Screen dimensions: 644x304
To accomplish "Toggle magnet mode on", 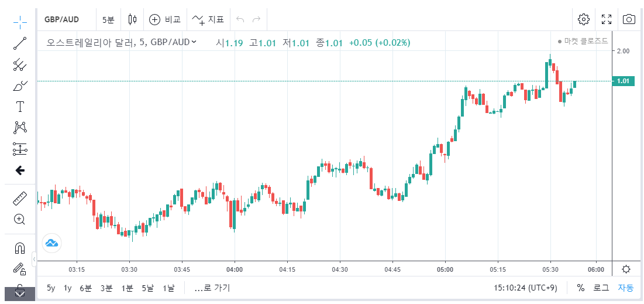I will (20, 248).
